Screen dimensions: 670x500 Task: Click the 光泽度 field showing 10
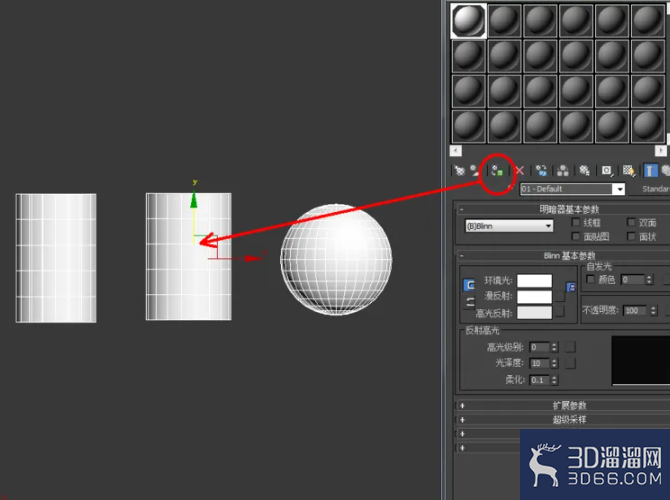point(539,363)
